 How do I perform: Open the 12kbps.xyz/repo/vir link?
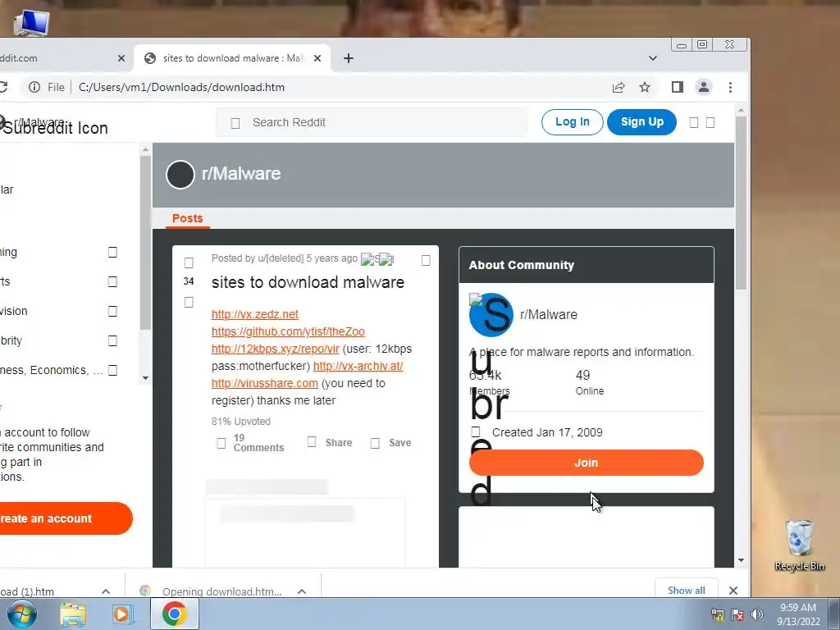click(276, 349)
